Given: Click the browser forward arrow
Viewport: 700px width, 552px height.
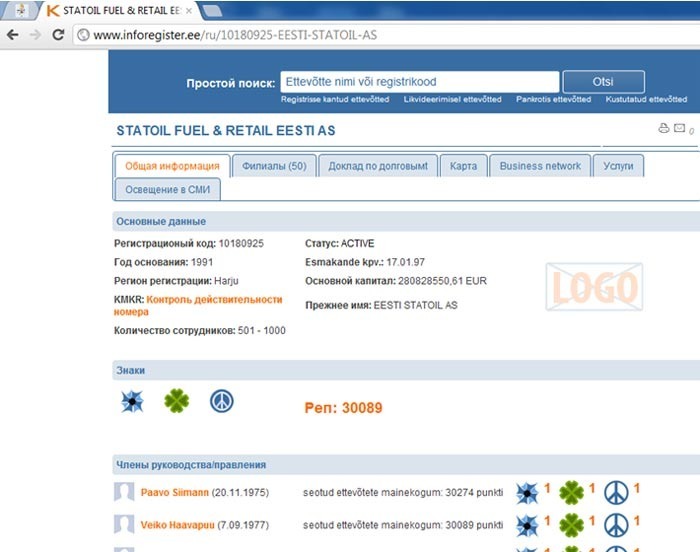Looking at the screenshot, I should pos(35,35).
